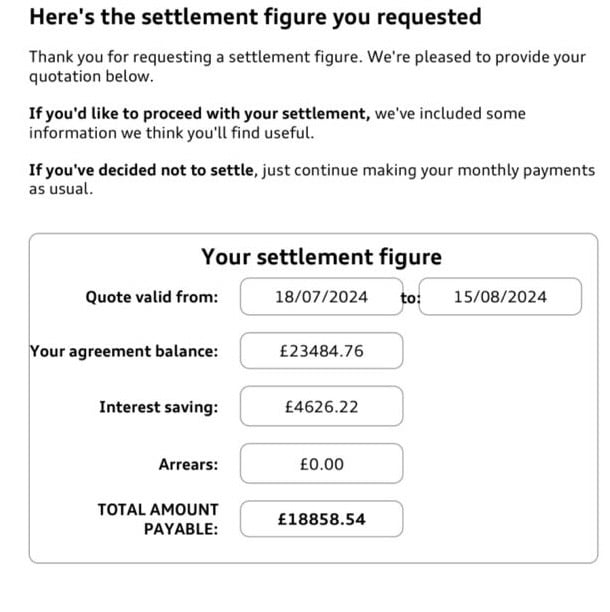Select the agreement balance £23484.76 field
This screenshot has height=612, width=610.
321,351
